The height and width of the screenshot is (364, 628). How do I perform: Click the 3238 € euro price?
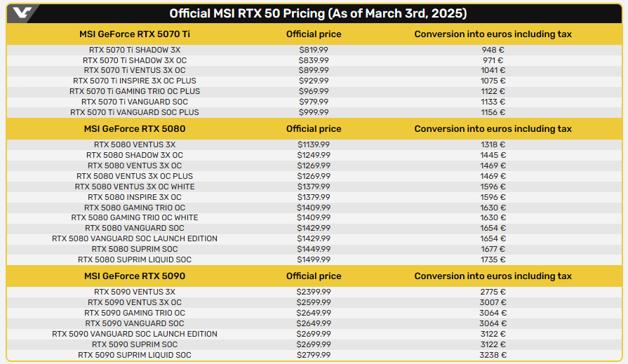(x=493, y=355)
